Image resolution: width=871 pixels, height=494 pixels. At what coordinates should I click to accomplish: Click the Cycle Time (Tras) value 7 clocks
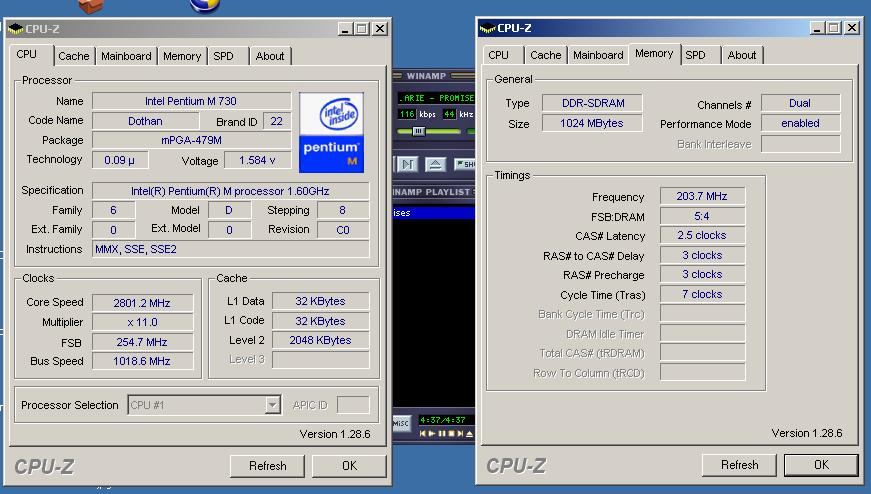(x=702, y=294)
